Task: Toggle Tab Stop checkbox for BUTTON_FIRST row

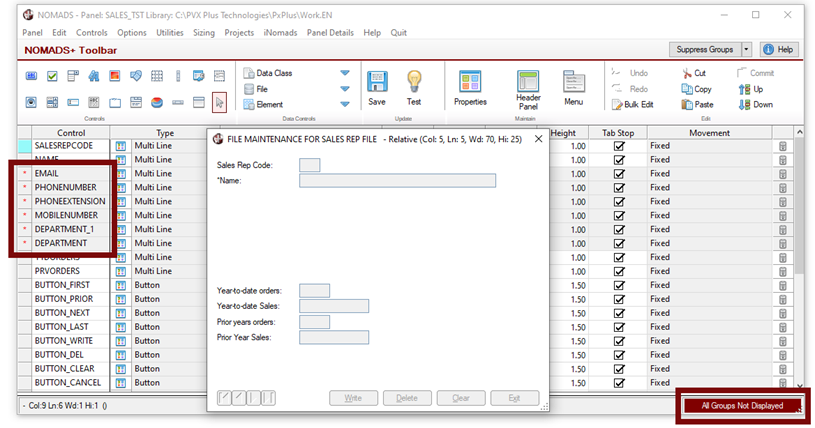Action: tap(619, 285)
